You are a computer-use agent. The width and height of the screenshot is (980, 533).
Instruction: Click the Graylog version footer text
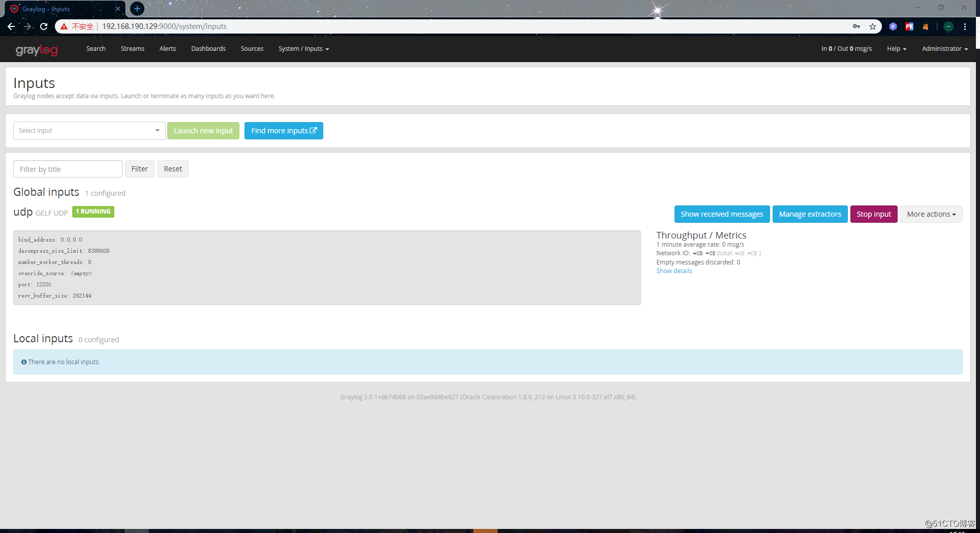(x=488, y=397)
